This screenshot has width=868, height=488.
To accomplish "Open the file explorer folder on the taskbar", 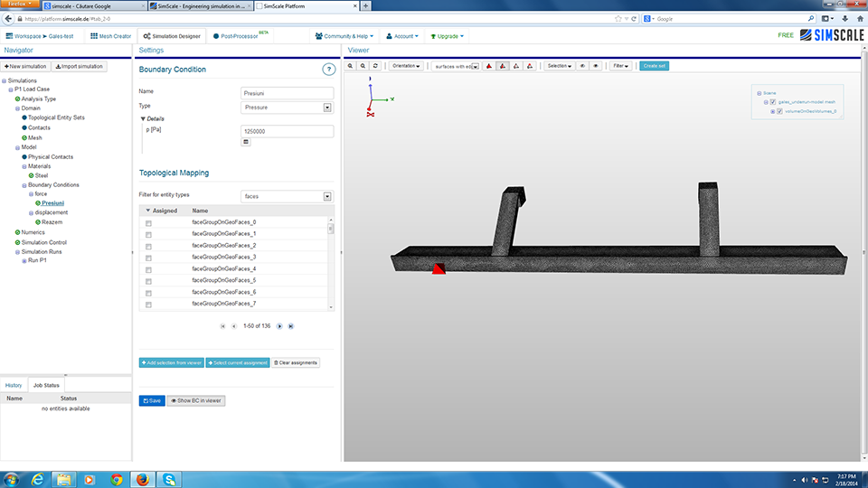I will coord(63,479).
